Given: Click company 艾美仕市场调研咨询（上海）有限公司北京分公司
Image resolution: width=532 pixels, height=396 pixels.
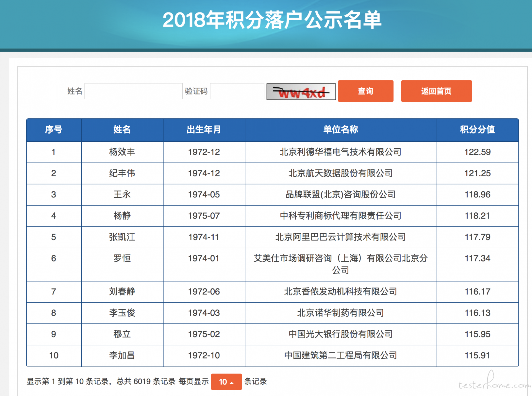Looking at the screenshot, I should 341,264.
